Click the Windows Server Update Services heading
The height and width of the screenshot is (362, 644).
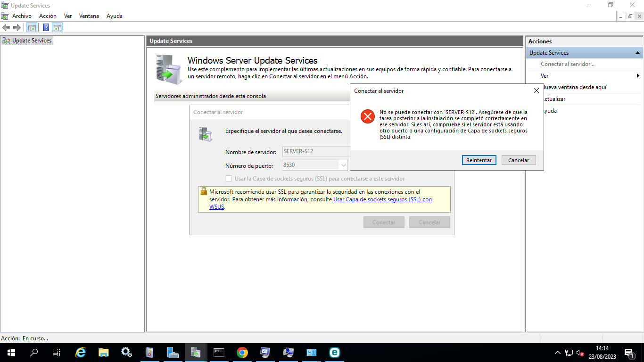[253, 60]
